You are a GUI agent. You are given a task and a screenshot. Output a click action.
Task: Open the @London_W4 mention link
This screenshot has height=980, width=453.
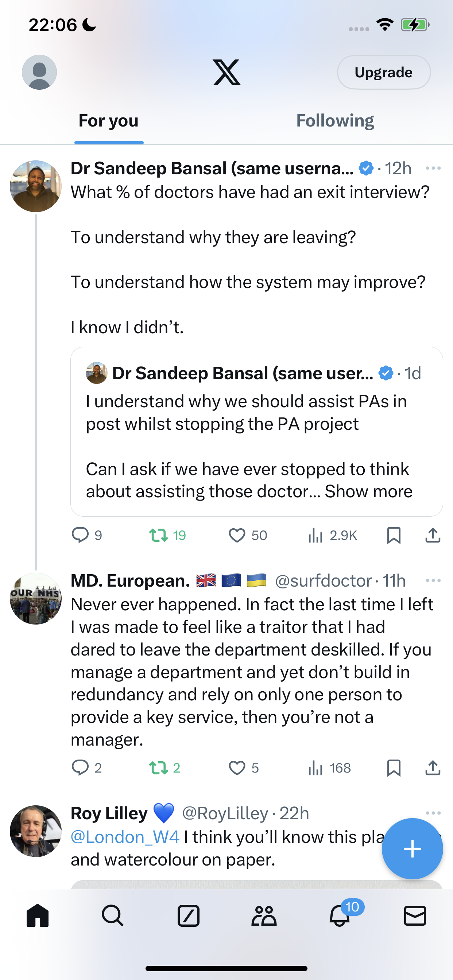click(125, 837)
